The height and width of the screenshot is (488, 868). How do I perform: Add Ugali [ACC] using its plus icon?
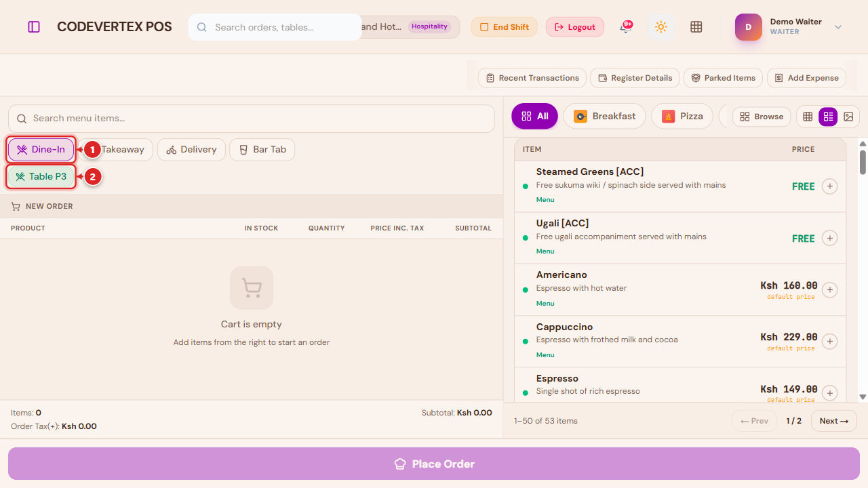click(x=829, y=238)
